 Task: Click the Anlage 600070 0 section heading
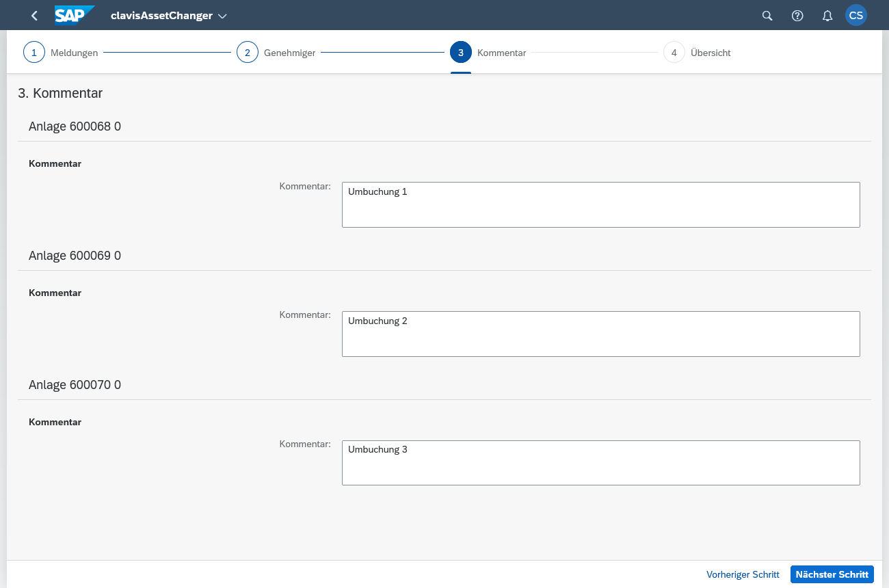click(x=75, y=385)
